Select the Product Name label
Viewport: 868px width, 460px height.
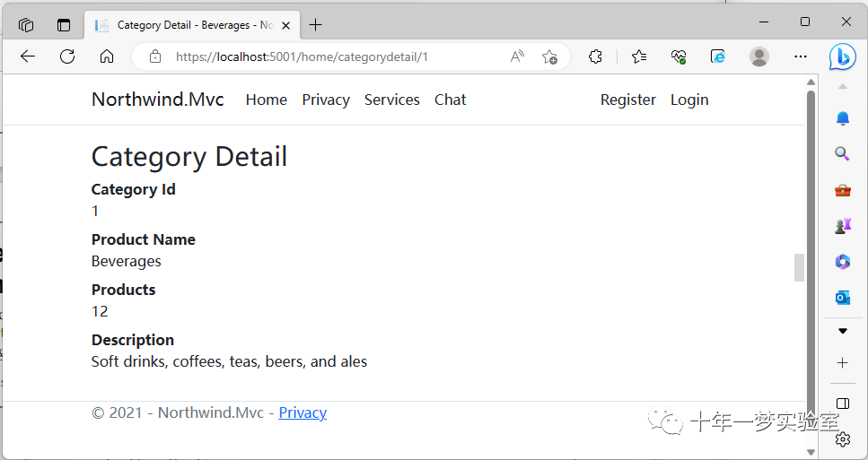click(144, 239)
